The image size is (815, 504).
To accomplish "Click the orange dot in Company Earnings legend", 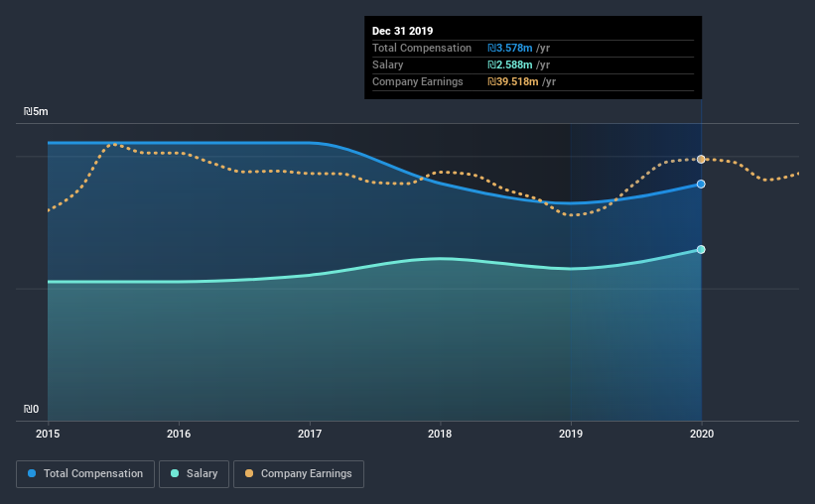I will 249,473.
